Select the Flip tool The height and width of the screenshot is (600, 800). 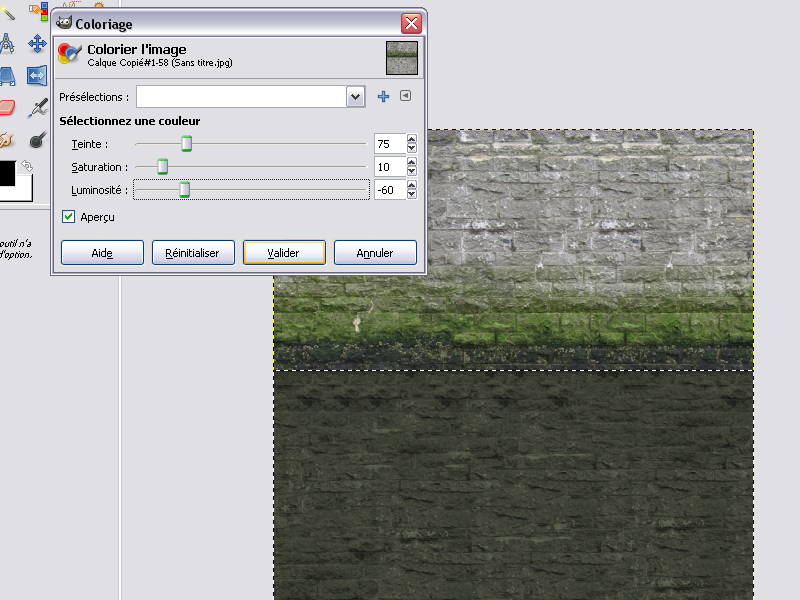pyautogui.click(x=38, y=75)
